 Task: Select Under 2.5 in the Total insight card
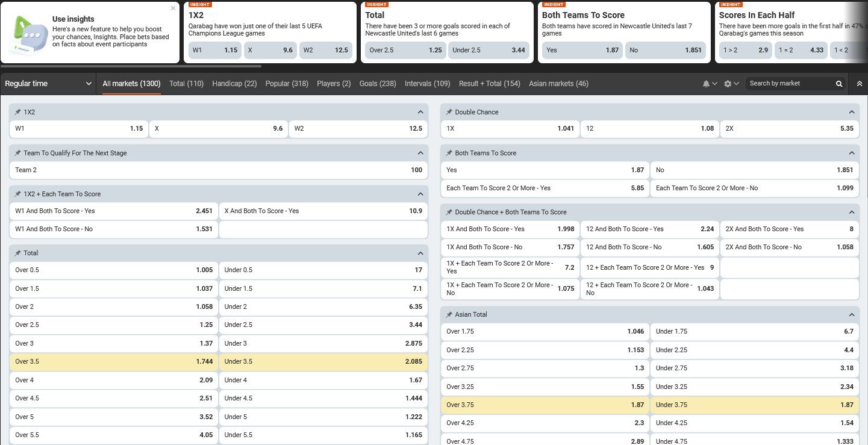click(x=489, y=50)
